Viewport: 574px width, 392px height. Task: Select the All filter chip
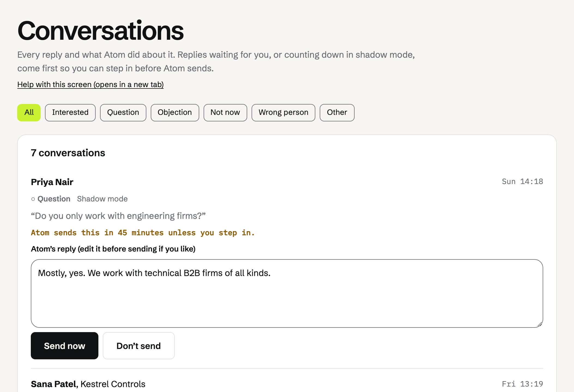click(x=29, y=112)
